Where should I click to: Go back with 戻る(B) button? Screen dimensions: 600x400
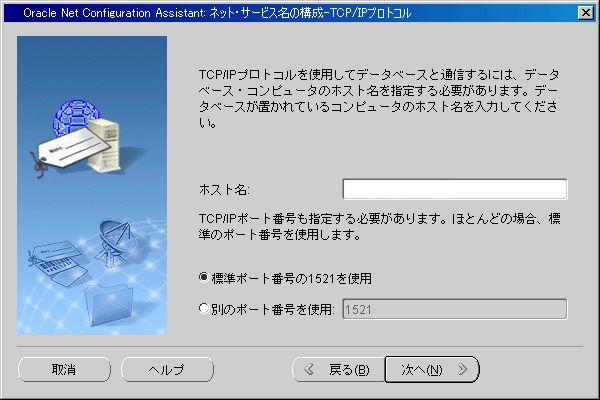pos(338,370)
